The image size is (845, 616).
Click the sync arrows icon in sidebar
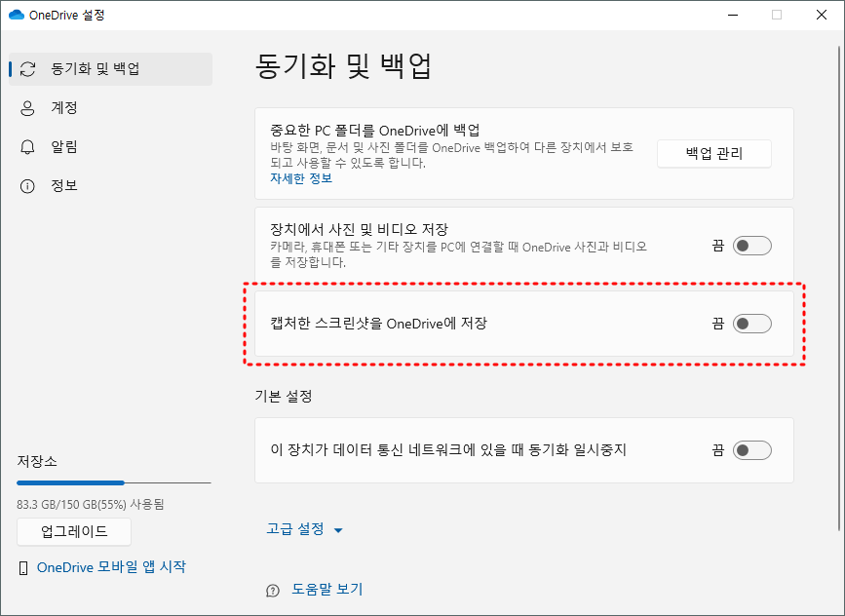tap(27, 69)
